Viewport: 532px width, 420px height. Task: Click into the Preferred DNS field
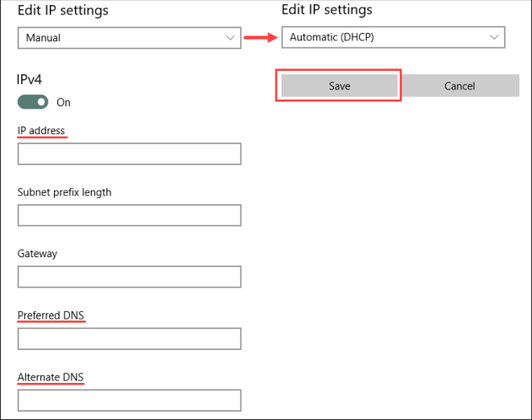[129, 338]
